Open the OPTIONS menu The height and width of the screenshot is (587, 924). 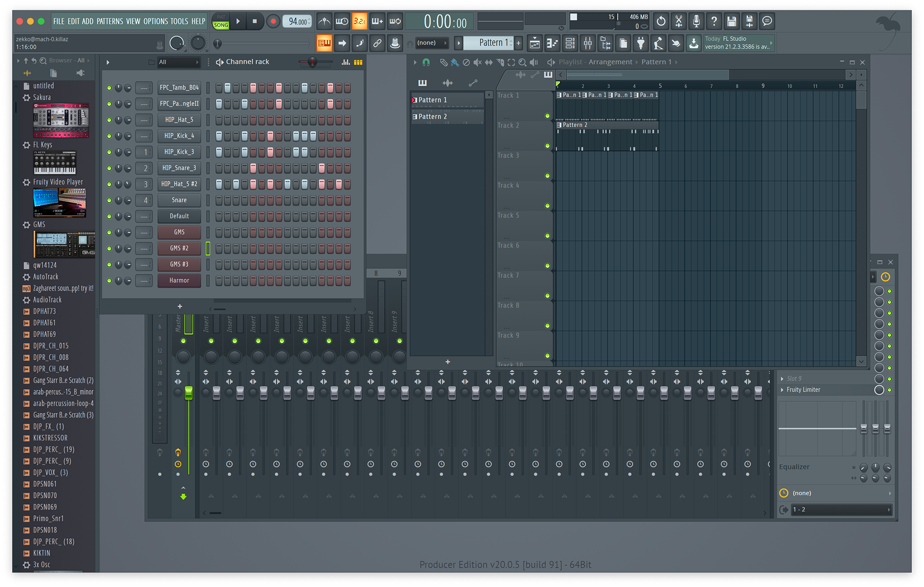coord(155,21)
